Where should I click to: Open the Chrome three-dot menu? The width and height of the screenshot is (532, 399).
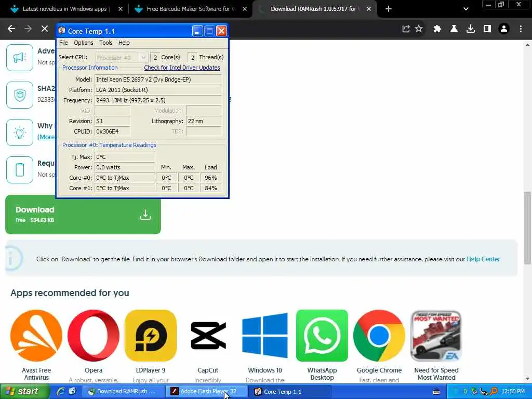coord(521,29)
